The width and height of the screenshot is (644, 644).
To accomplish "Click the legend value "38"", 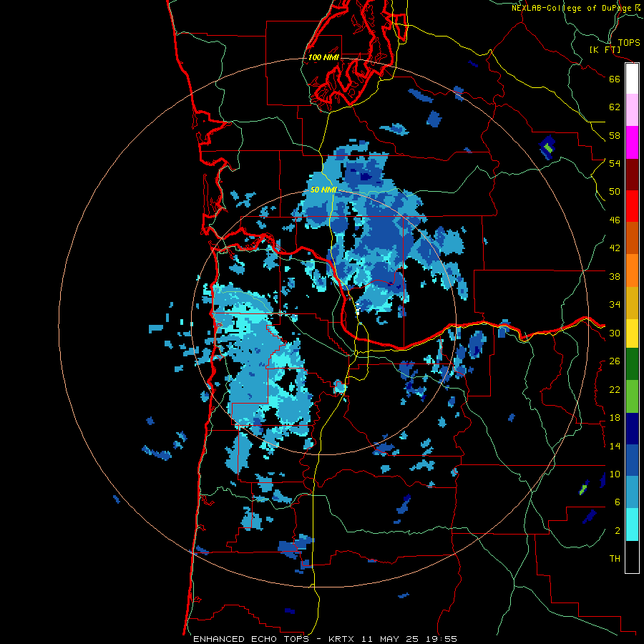I will click(615, 276).
